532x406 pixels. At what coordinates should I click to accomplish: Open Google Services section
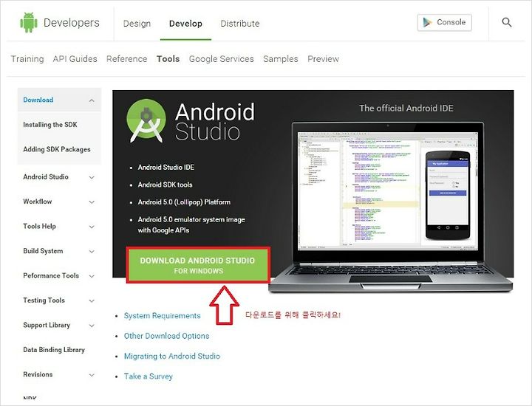point(221,59)
